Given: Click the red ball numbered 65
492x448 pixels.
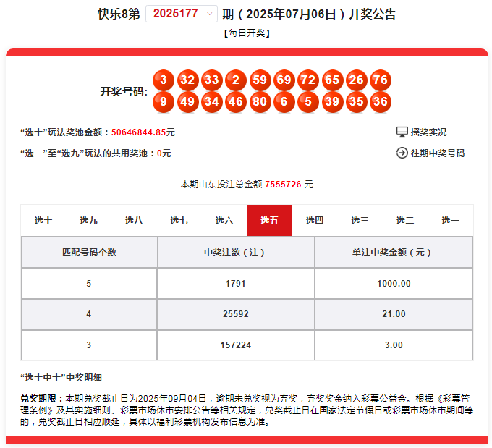Looking at the screenshot, I should [332, 80].
